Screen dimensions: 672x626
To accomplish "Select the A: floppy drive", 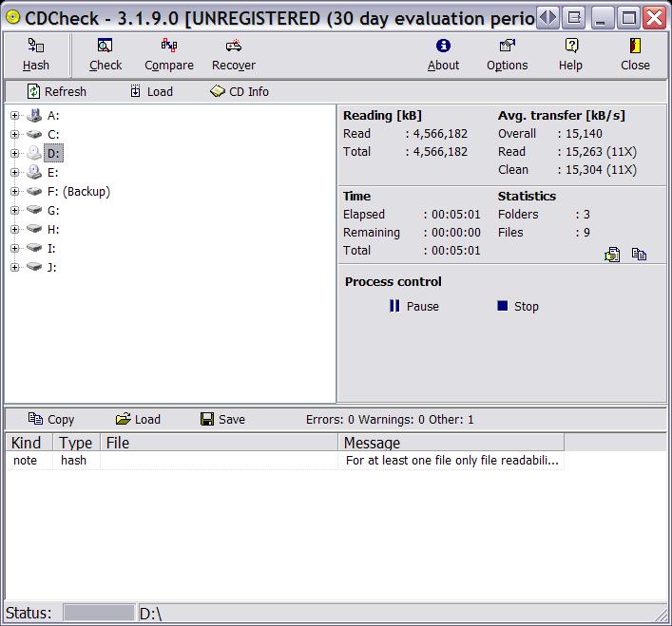I will point(53,116).
